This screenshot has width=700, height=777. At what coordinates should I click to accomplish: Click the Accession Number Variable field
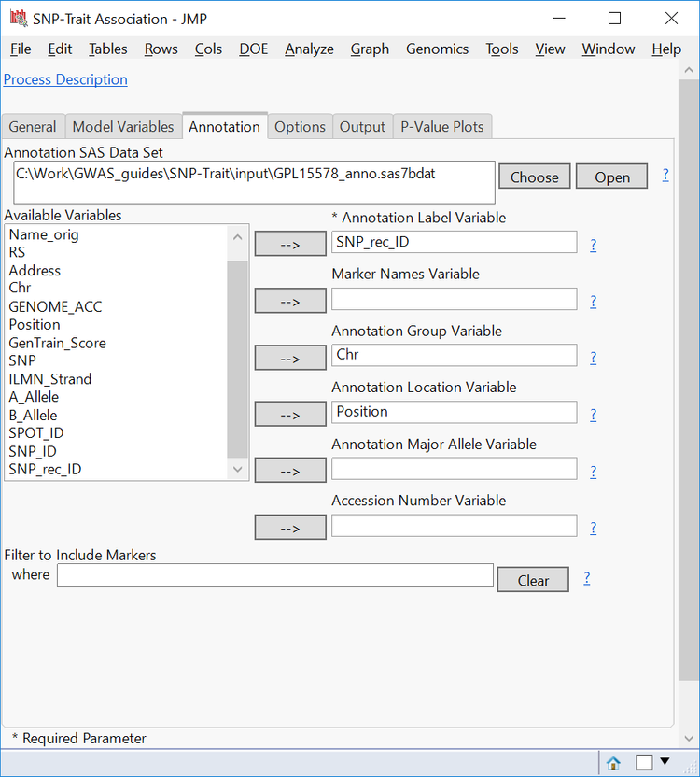click(x=455, y=525)
